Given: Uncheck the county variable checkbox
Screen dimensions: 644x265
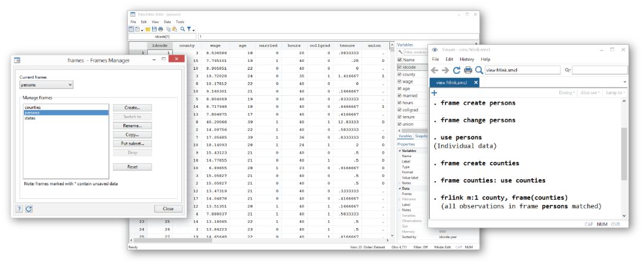Looking at the screenshot, I should (x=400, y=74).
